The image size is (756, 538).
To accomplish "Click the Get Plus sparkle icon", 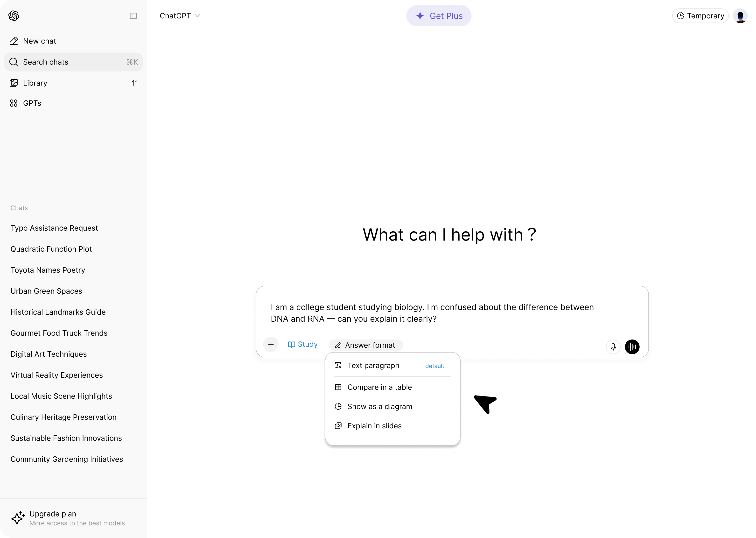I will coord(420,16).
